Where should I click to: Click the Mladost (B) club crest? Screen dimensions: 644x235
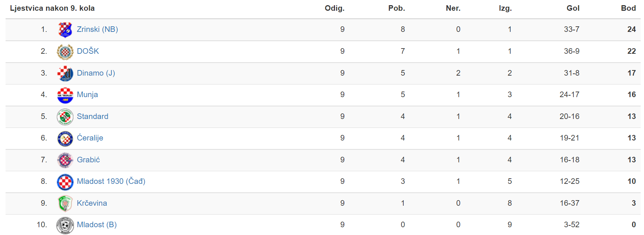pyautogui.click(x=65, y=225)
